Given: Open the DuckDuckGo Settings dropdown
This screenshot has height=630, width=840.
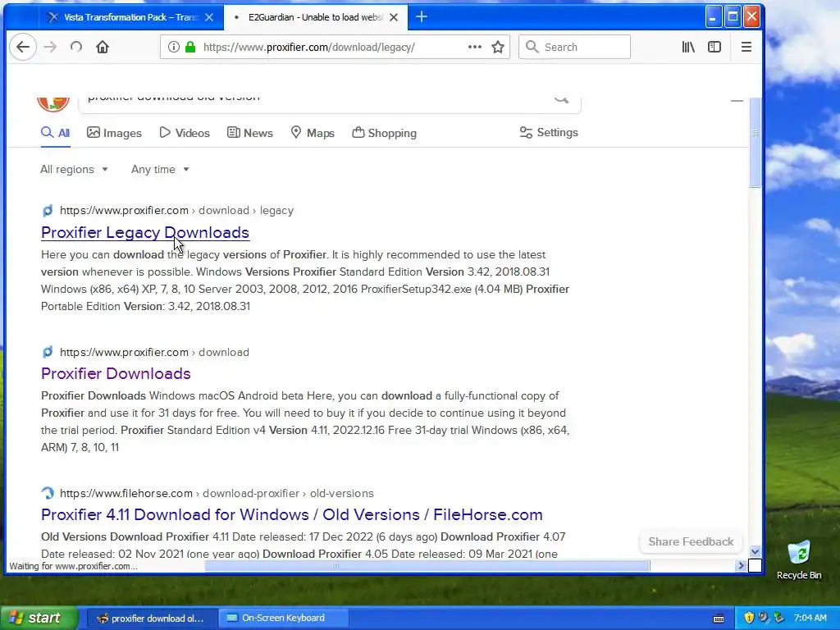Looking at the screenshot, I should click(x=549, y=132).
